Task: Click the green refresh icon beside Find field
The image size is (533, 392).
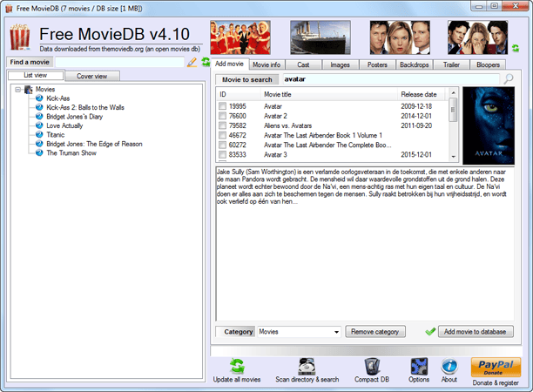Action: coord(206,62)
